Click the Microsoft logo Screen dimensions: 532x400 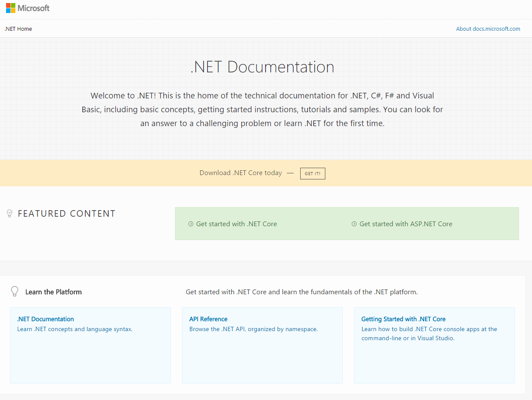coord(27,8)
